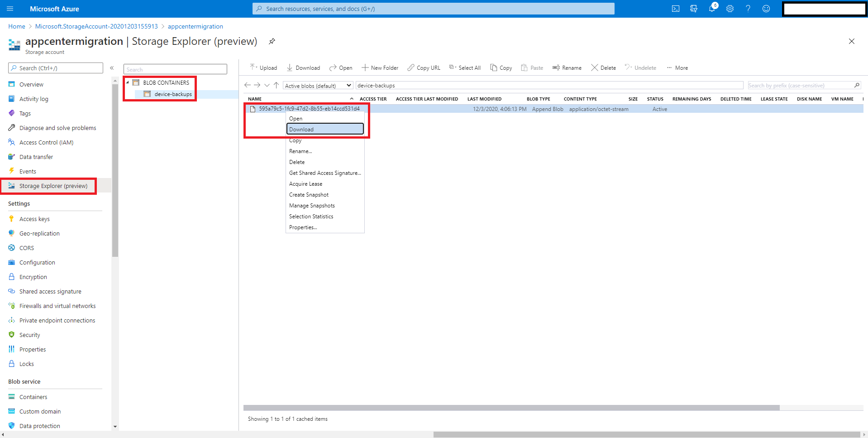Click Copy URL in toolbar
This screenshot has height=438, width=868.
coord(424,68)
